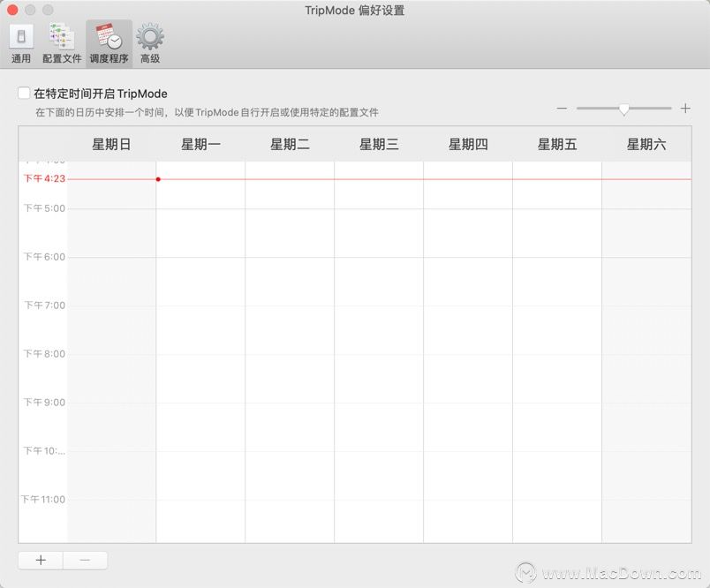Viewport: 710px width, 588px height.
Task: Open the 通用 general preferences pane
Action: (x=21, y=44)
